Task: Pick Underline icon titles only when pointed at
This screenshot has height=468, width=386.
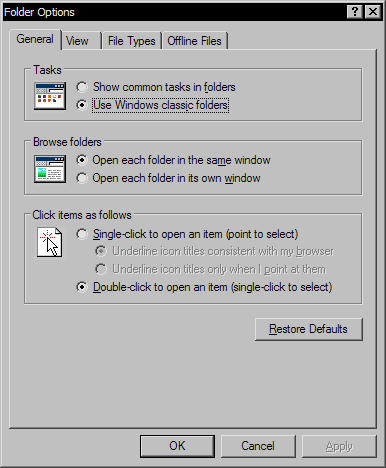Action: (210, 269)
